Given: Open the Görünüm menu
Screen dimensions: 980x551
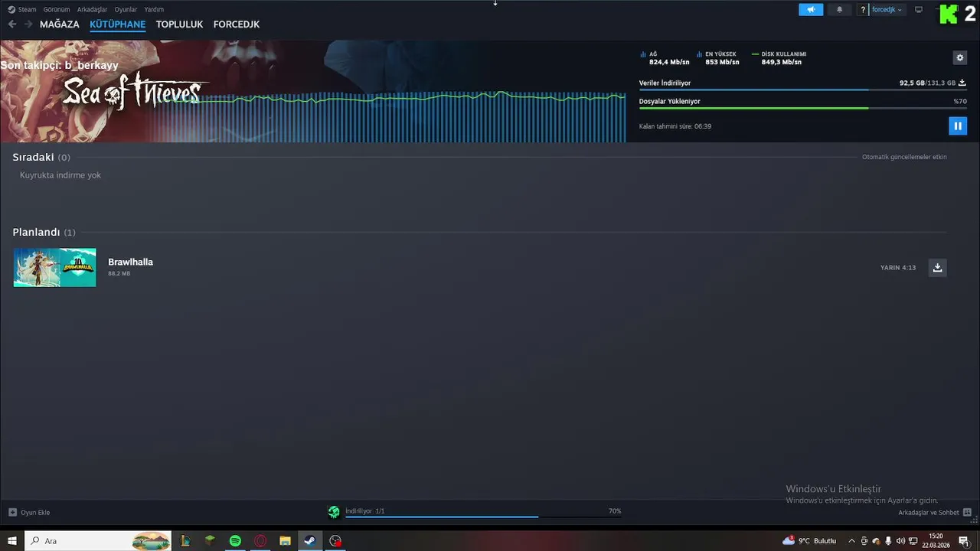Looking at the screenshot, I should click(57, 9).
